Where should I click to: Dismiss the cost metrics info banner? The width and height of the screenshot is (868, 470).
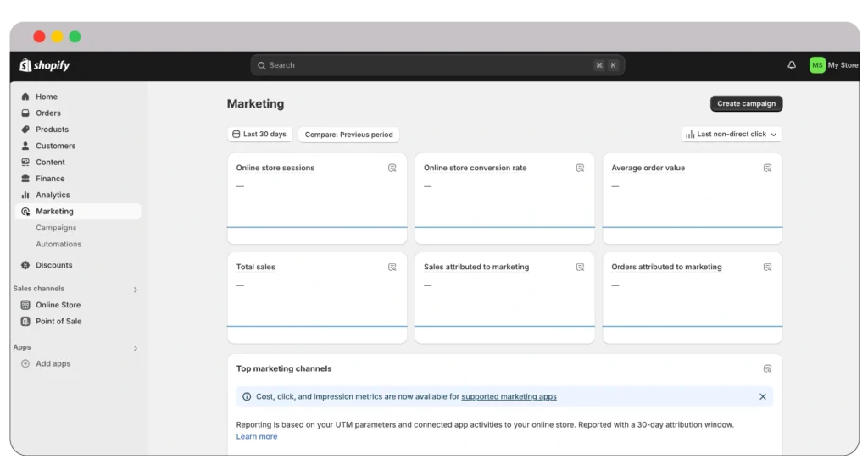click(762, 396)
